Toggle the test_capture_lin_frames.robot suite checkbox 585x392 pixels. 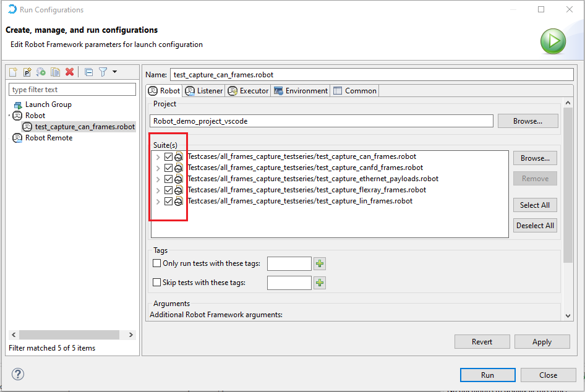(x=168, y=202)
